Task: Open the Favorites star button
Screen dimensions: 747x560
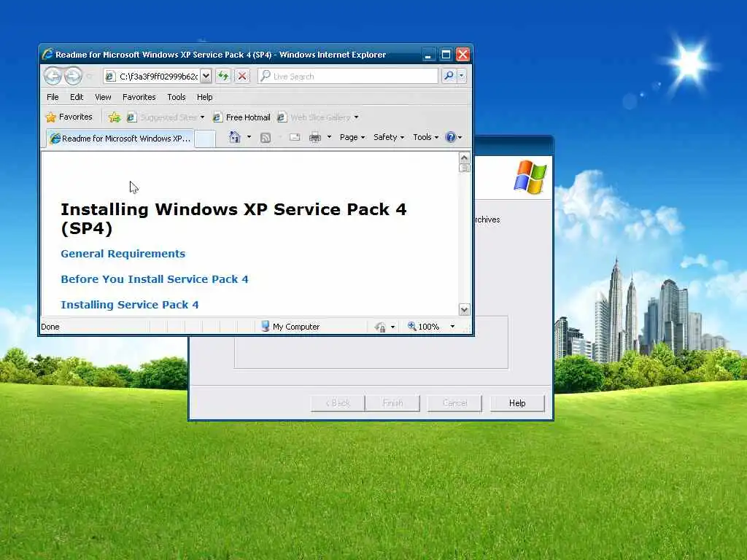Action: (x=69, y=117)
